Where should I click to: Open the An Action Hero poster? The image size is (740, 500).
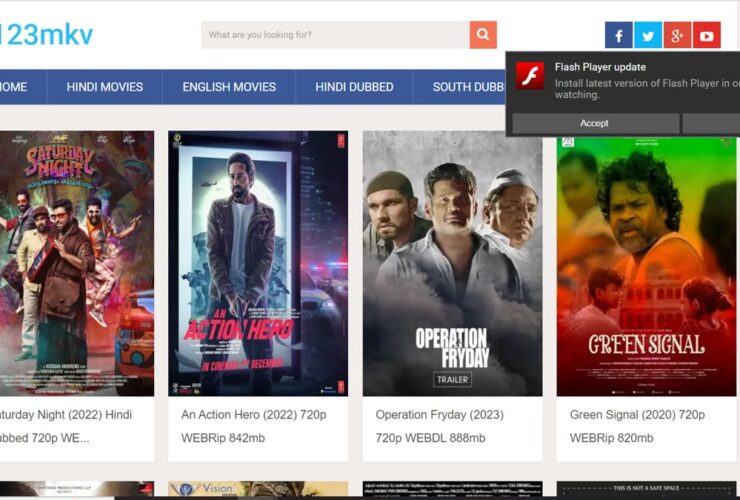click(x=258, y=263)
